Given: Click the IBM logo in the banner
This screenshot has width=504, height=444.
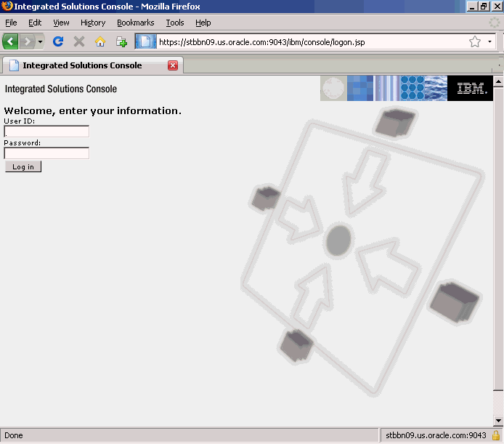Looking at the screenshot, I should 471,88.
